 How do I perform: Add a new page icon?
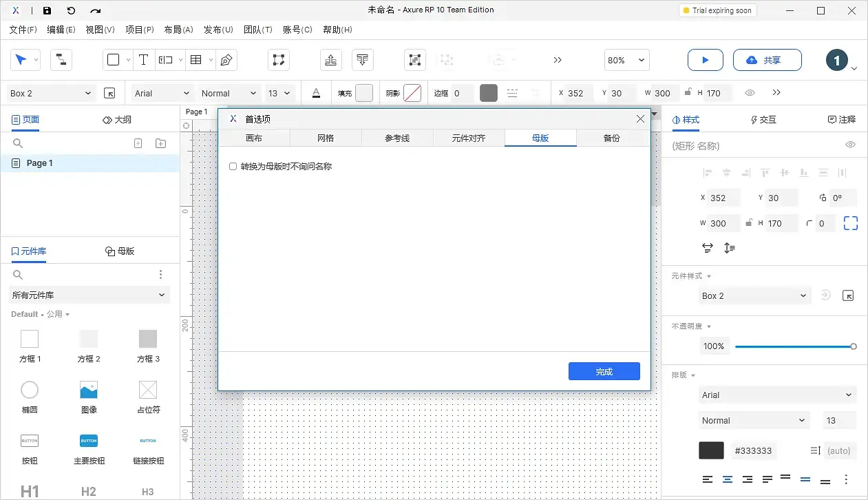coord(138,143)
